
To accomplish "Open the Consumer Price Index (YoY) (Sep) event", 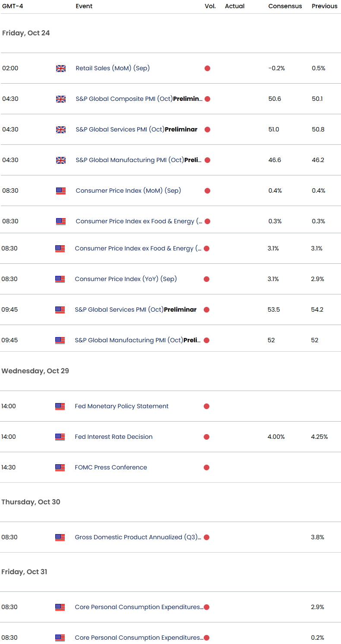I will tap(126, 279).
